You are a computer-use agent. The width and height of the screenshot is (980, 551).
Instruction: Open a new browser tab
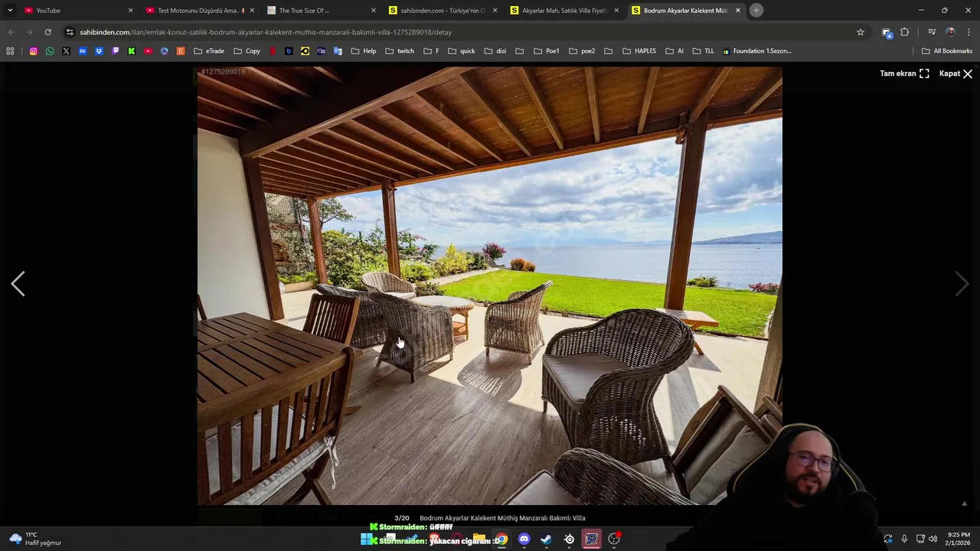756,11
